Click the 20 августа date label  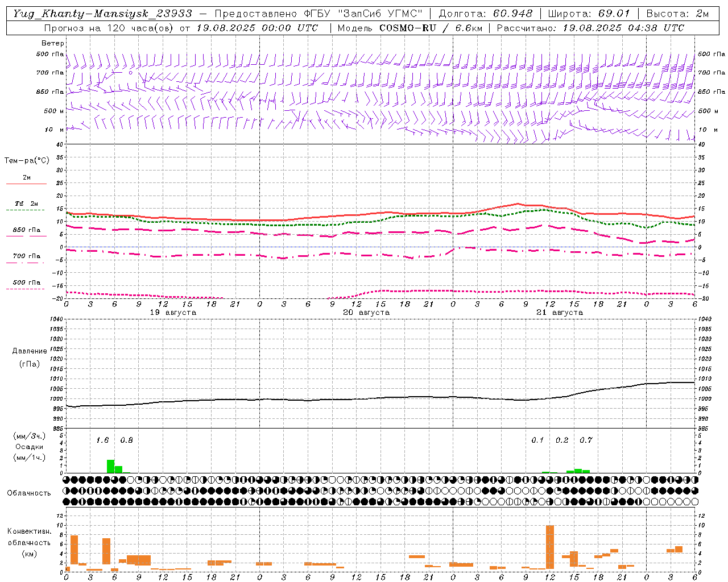point(366,313)
